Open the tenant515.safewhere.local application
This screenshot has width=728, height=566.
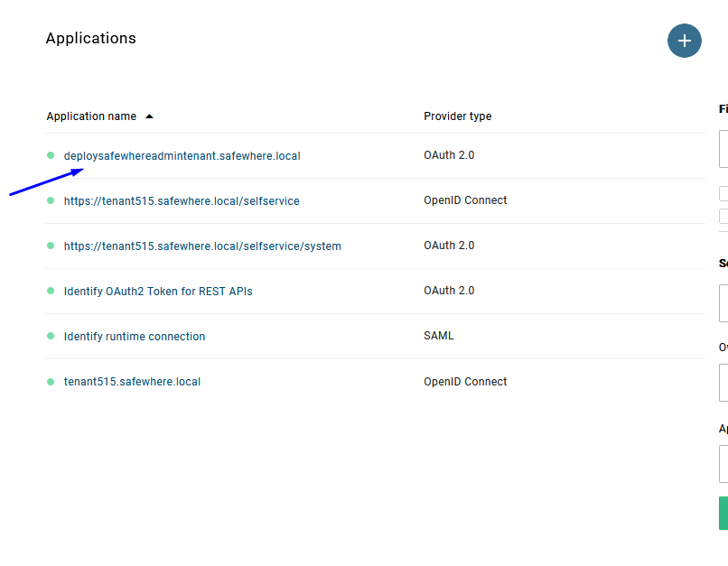(x=132, y=382)
